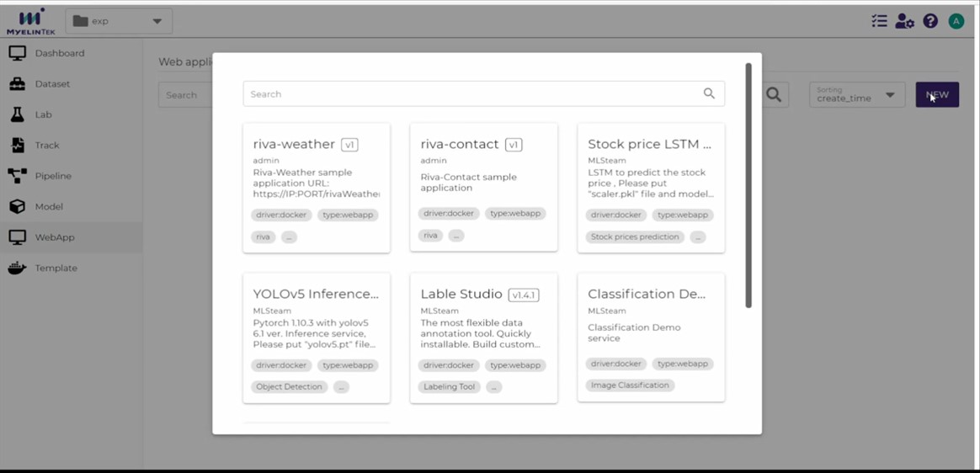Expand more tags on Lable Studio card

493,387
